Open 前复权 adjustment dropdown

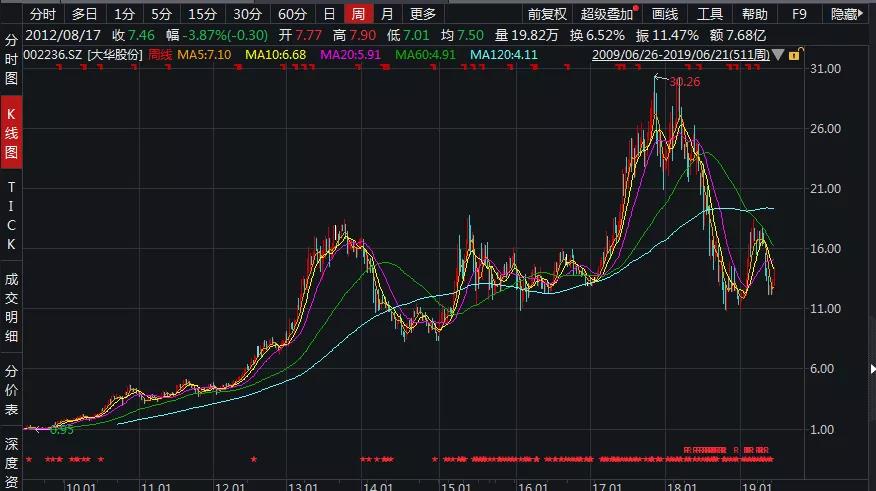547,14
